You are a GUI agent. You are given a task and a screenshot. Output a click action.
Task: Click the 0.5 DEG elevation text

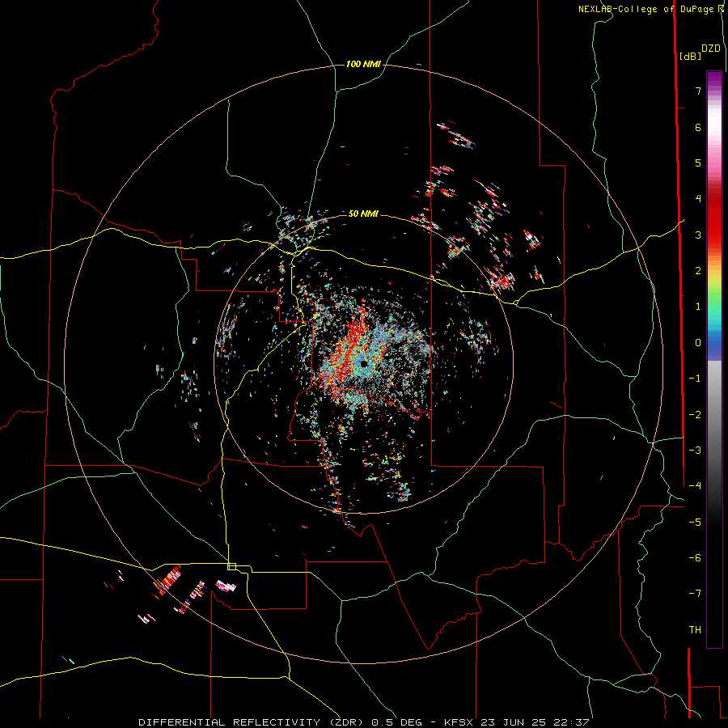tap(396, 722)
